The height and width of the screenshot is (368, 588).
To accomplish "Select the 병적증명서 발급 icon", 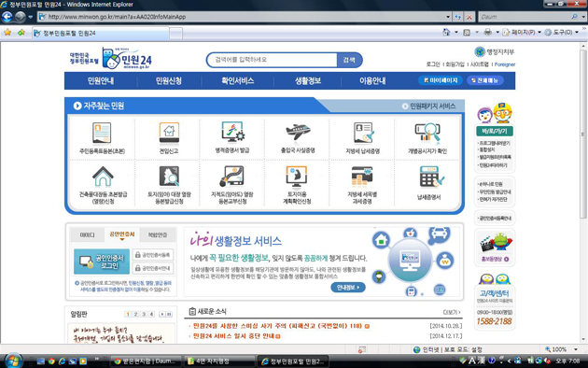I will (x=232, y=133).
